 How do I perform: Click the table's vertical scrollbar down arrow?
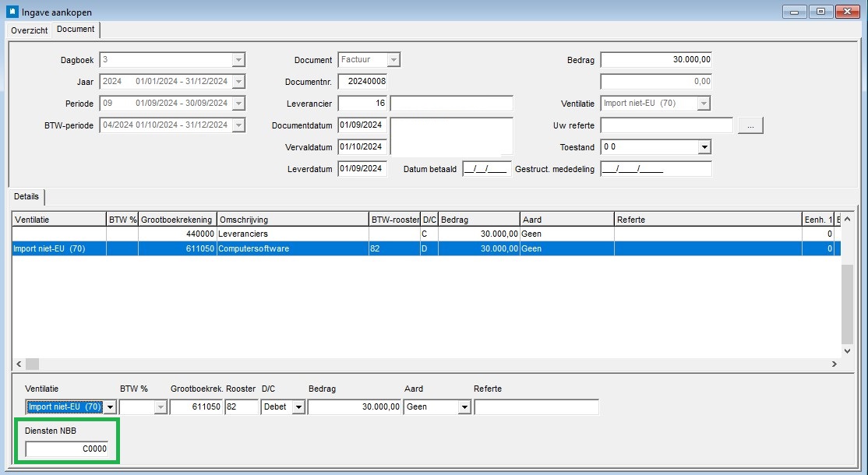pos(848,350)
